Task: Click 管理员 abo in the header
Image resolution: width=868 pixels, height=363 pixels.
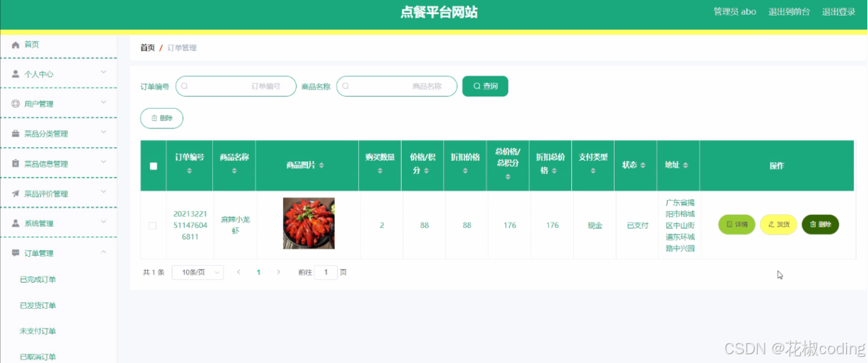Action: pyautogui.click(x=735, y=12)
